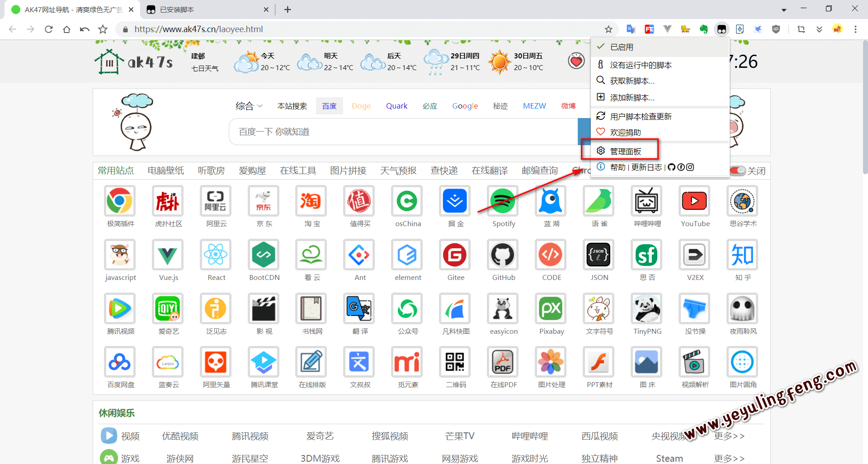Click 更新日志 in the Tampermonkey menu
The image size is (868, 464).
(x=646, y=167)
